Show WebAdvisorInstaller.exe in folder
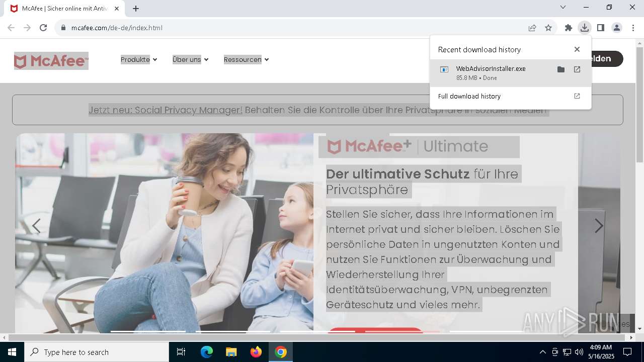The image size is (644, 362). 561,69
